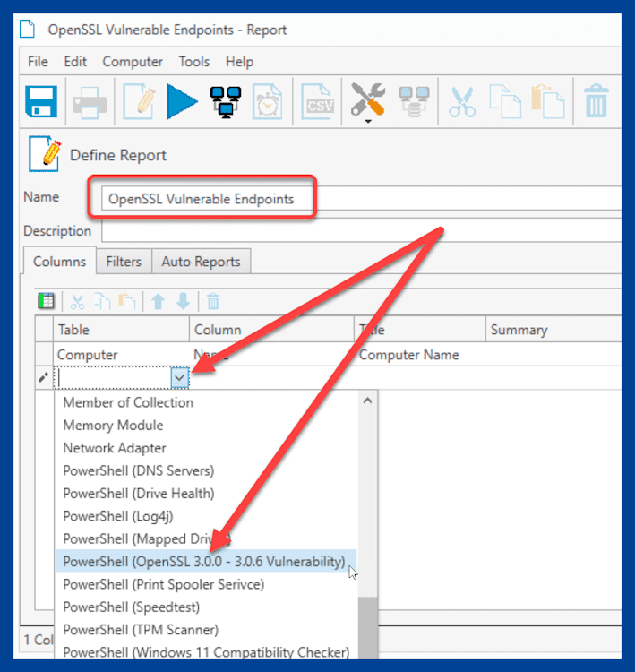The width and height of the screenshot is (635, 672).
Task: Open the Help menu
Action: (x=239, y=62)
